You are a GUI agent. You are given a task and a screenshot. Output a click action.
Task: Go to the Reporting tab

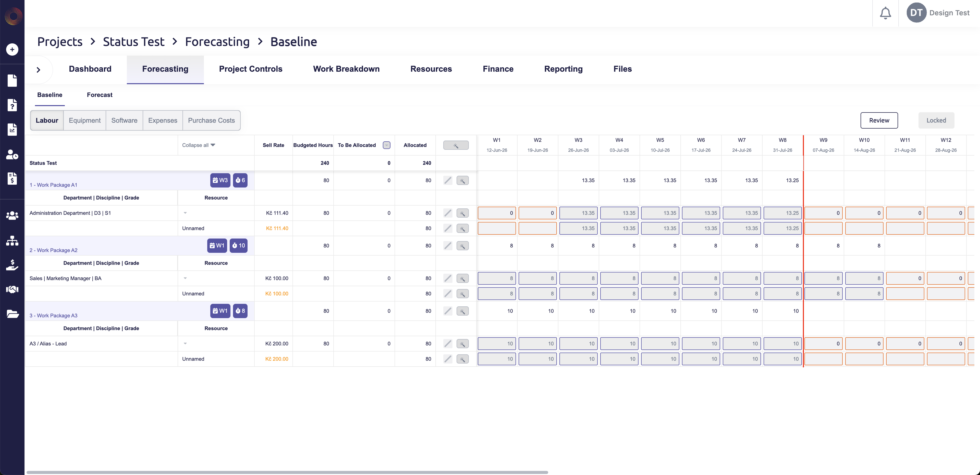coord(563,69)
